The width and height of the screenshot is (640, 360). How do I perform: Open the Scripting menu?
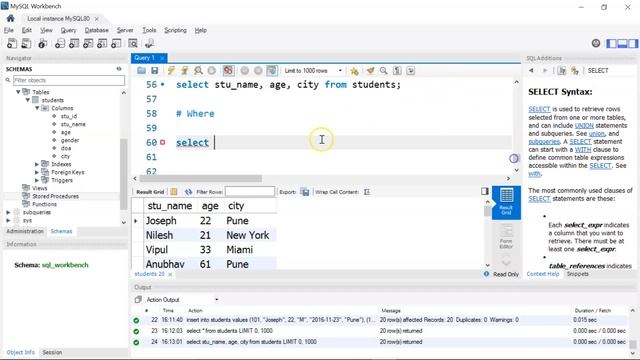point(175,30)
